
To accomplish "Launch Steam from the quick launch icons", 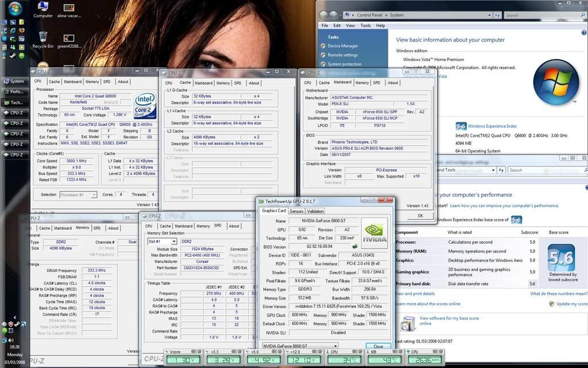I will (x=13, y=56).
